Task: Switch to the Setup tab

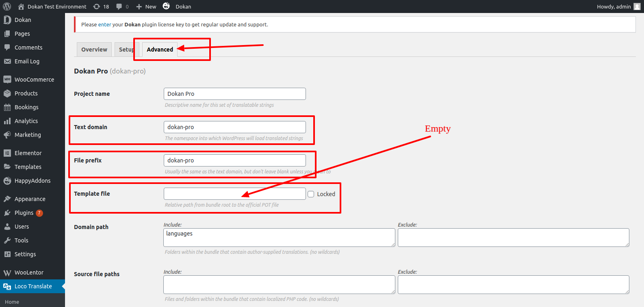Action: tap(127, 50)
